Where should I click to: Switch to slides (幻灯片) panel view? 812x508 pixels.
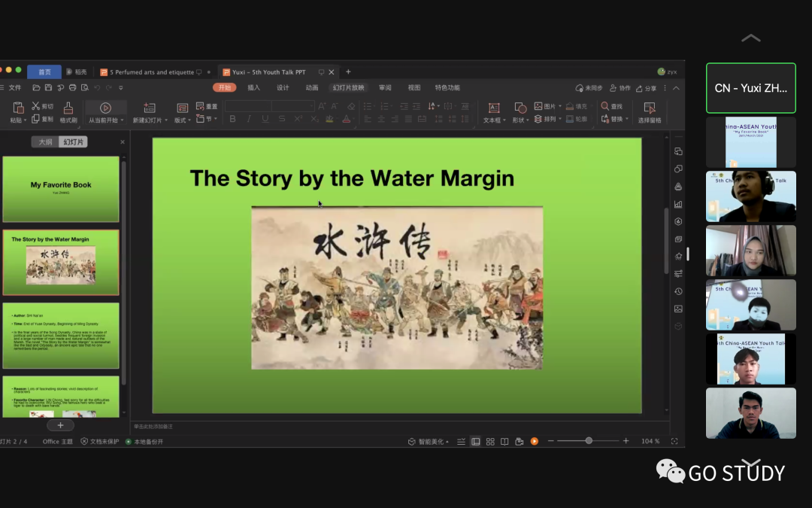pos(73,141)
